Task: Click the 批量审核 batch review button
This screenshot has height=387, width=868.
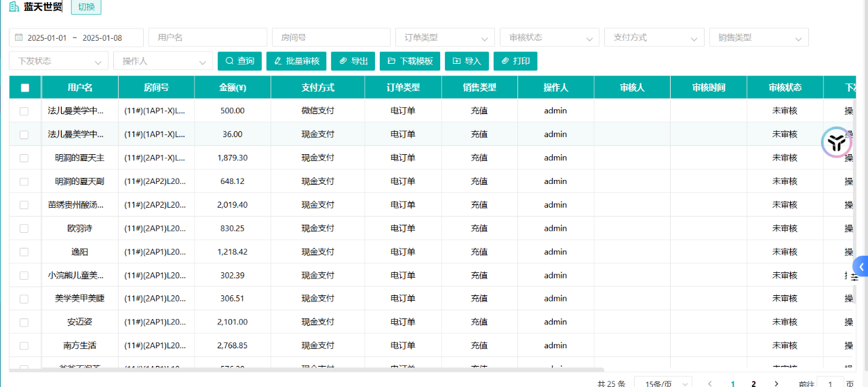Action: (297, 61)
